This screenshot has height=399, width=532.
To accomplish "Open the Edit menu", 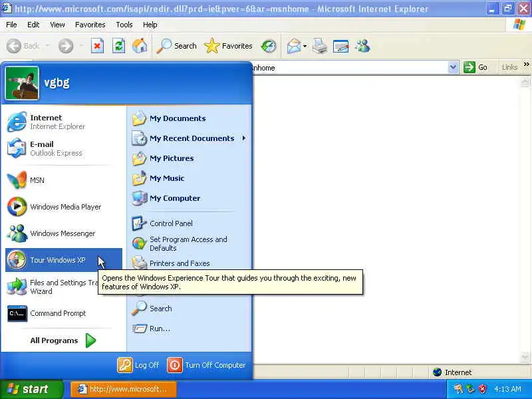I will (33, 25).
